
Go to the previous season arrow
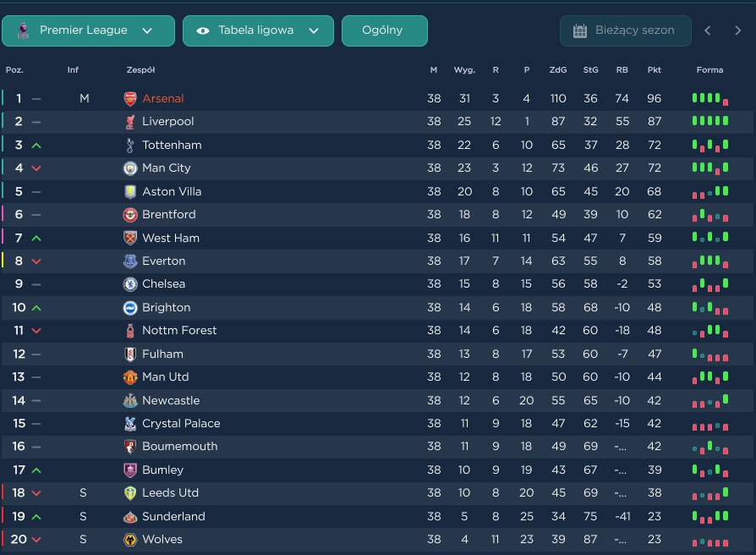click(x=708, y=30)
